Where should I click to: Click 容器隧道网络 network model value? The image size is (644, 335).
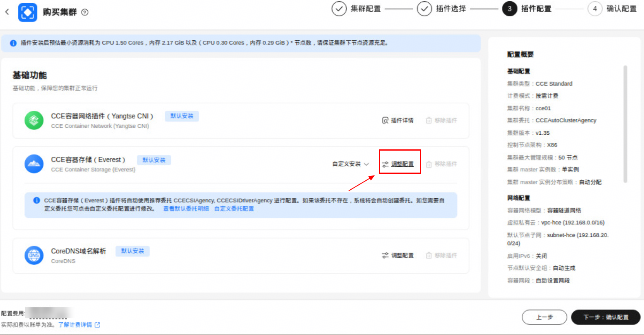[x=564, y=210]
